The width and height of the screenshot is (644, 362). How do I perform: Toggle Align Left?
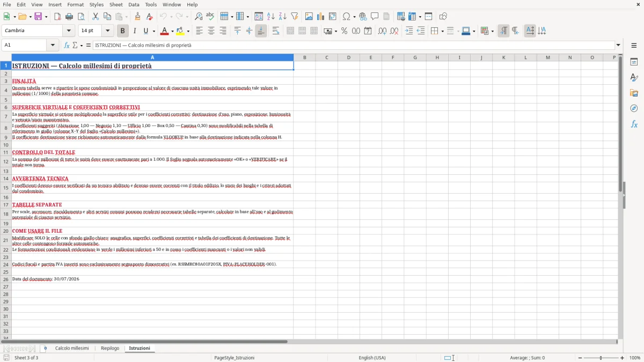pyautogui.click(x=199, y=31)
